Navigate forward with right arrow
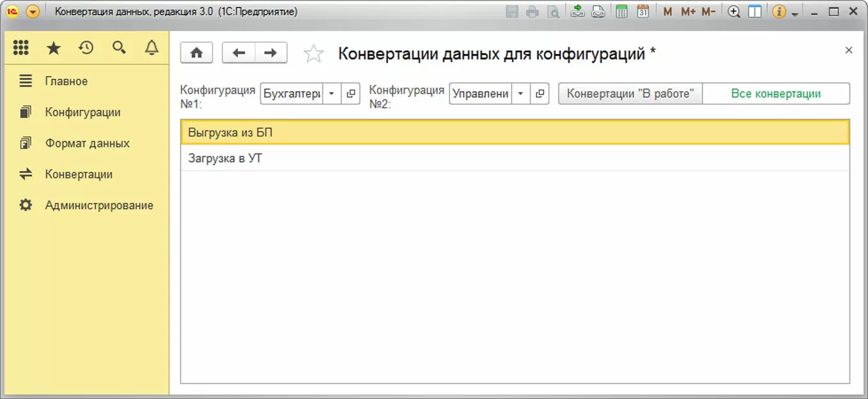 click(271, 53)
